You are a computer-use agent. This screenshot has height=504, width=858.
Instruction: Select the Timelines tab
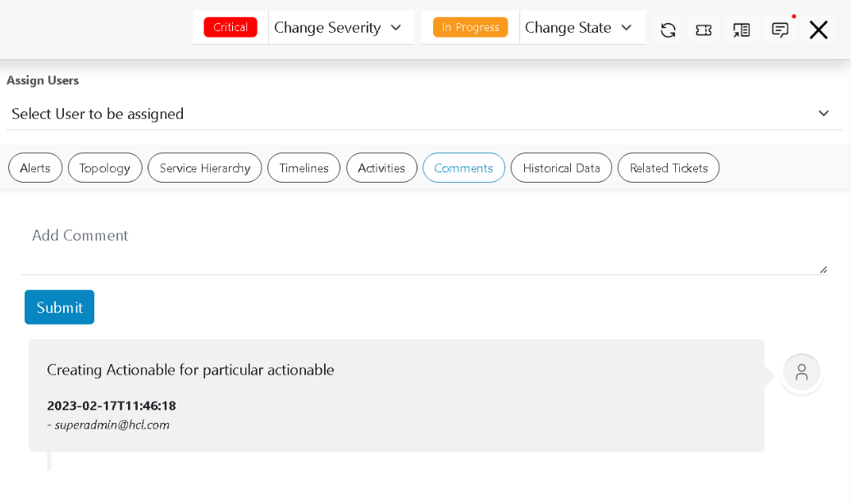coord(303,168)
